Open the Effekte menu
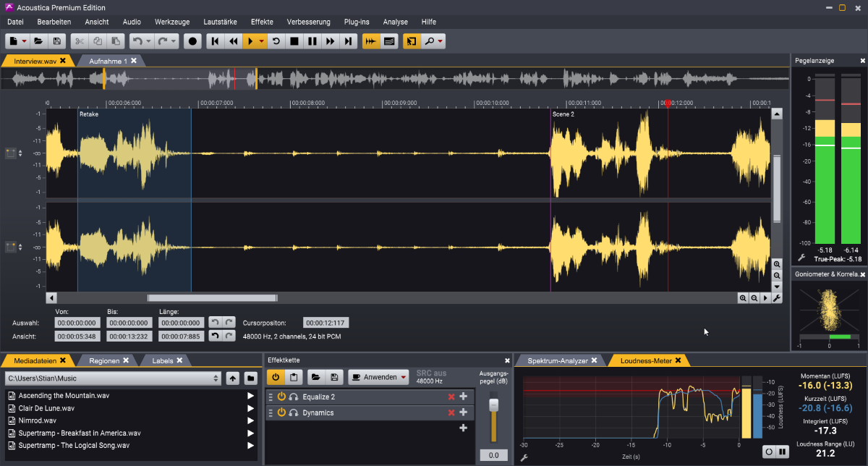The width and height of the screenshot is (868, 466). tap(262, 22)
